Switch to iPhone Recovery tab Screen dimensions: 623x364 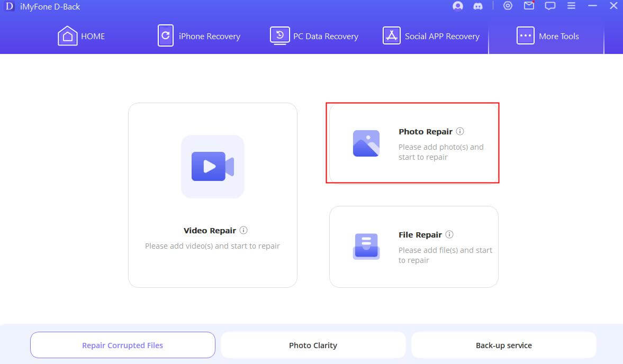click(198, 36)
